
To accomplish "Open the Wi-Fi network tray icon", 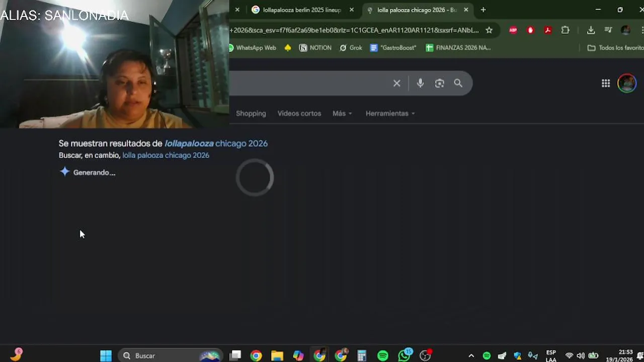I will coord(569,355).
